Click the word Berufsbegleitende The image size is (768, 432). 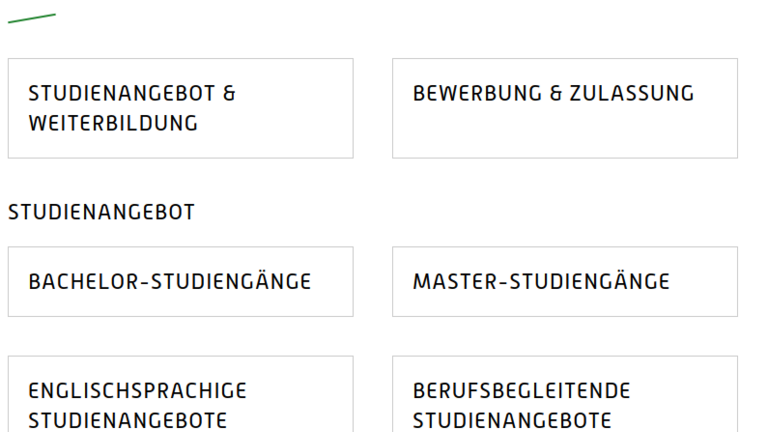coord(522,389)
